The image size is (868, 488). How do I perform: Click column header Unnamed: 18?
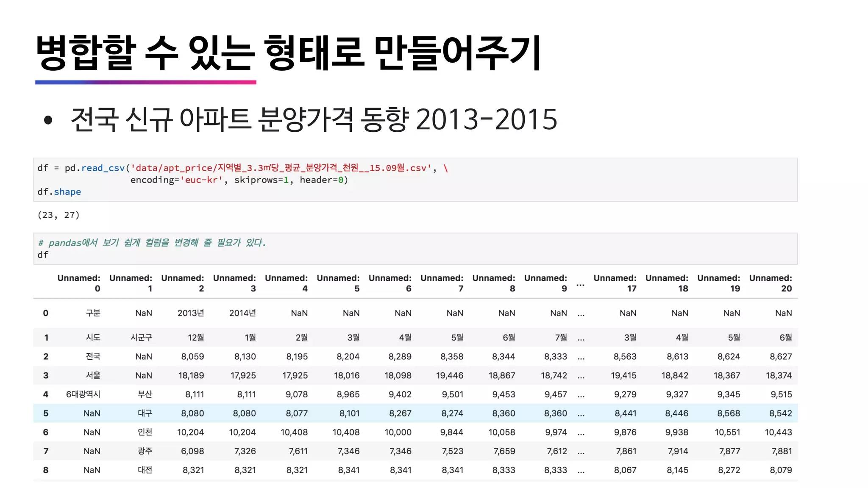pyautogui.click(x=667, y=283)
